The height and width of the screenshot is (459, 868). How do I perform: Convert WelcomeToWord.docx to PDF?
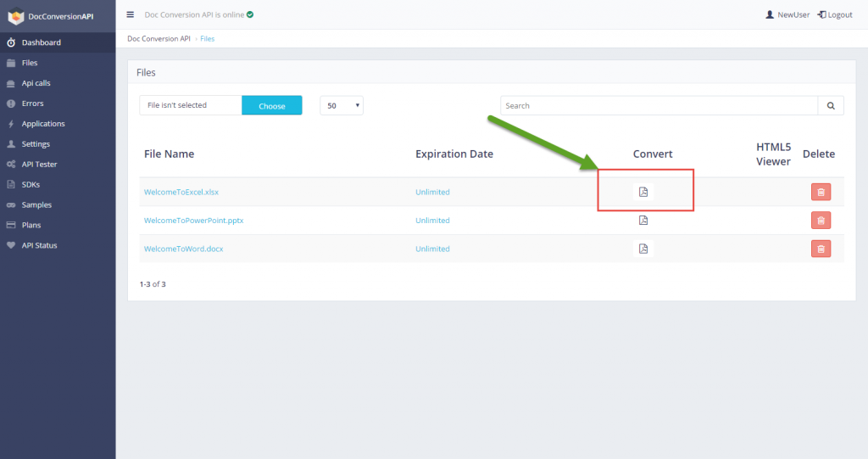tap(643, 249)
